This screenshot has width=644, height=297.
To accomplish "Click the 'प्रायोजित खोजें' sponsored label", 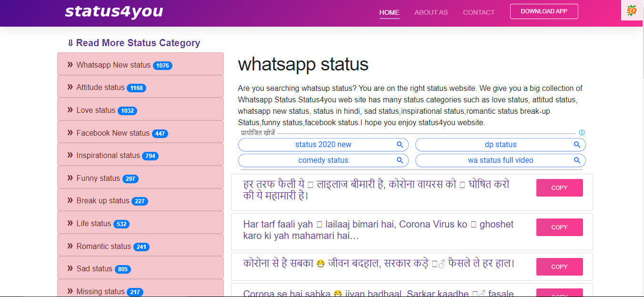I will coord(258,133).
